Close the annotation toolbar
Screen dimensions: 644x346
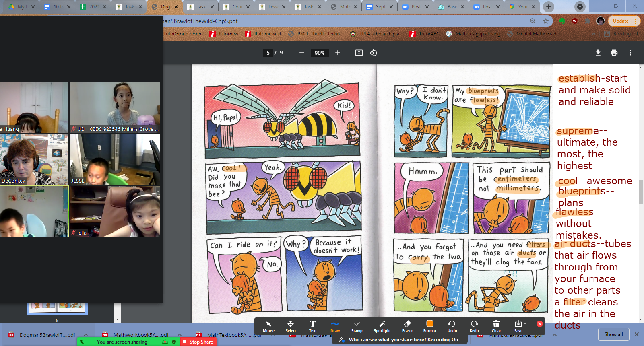coord(540,324)
